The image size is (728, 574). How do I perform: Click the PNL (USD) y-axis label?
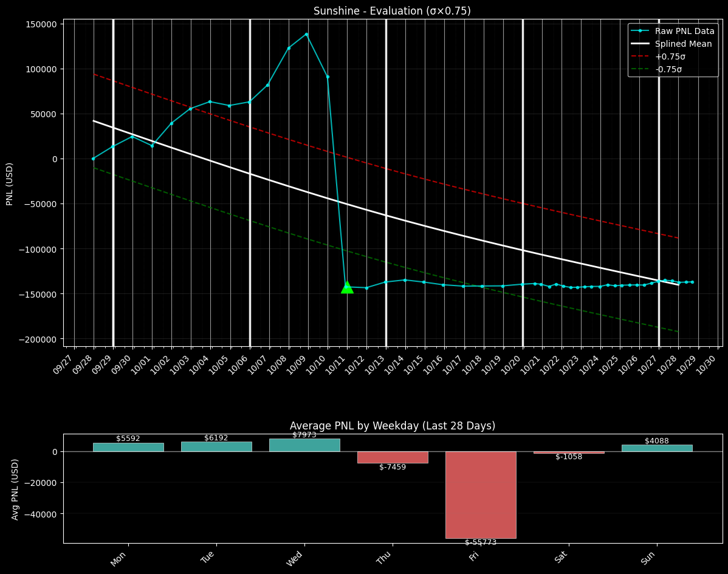tap(10, 183)
